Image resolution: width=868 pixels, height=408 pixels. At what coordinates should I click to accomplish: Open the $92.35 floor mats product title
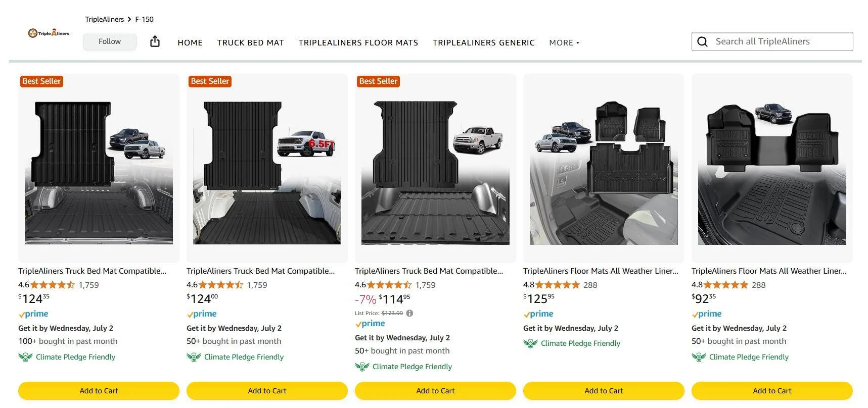click(x=768, y=271)
